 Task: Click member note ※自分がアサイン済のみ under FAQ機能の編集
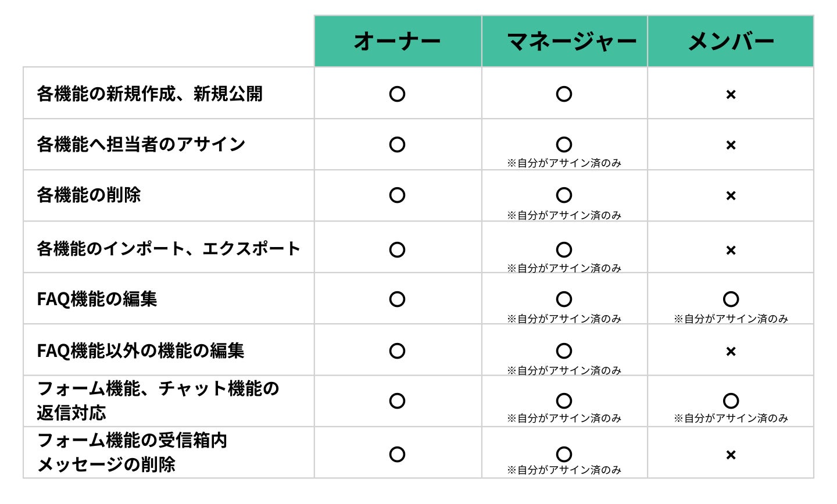pos(731,319)
